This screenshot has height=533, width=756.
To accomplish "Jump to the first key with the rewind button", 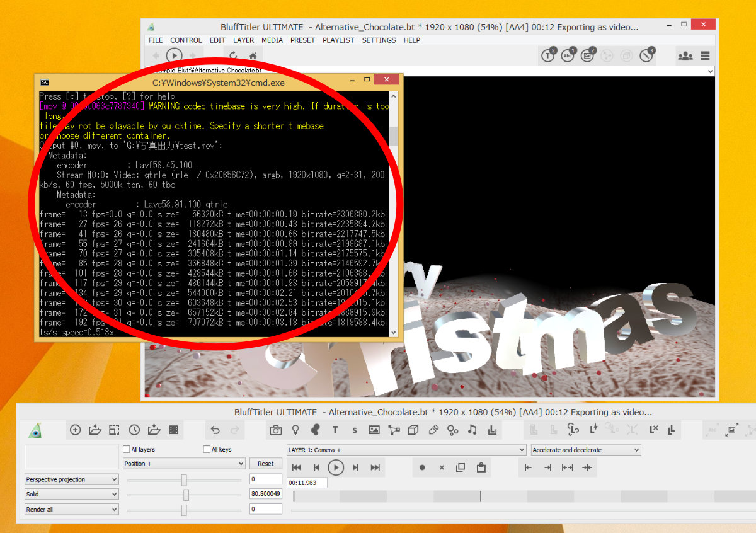I will pos(297,467).
